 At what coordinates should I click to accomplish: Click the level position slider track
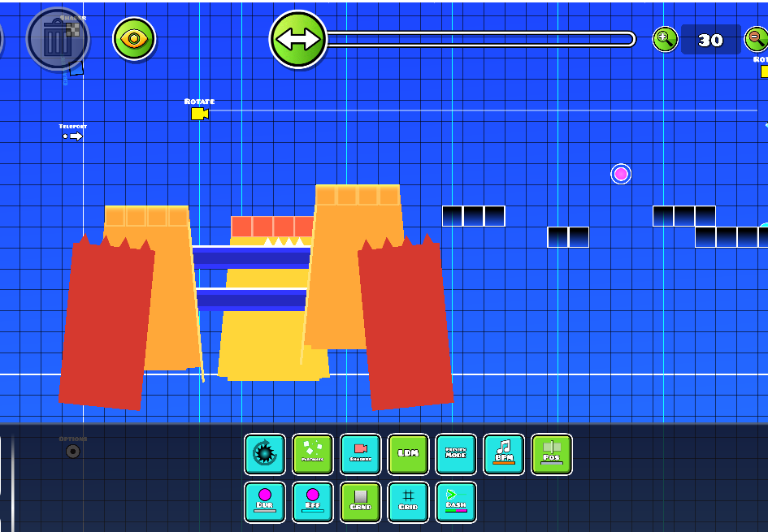481,39
